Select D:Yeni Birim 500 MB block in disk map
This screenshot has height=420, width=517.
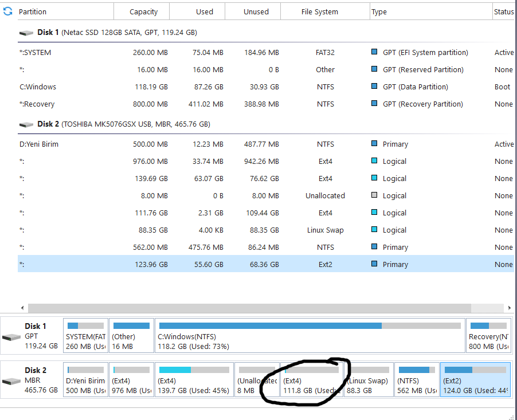click(86, 379)
